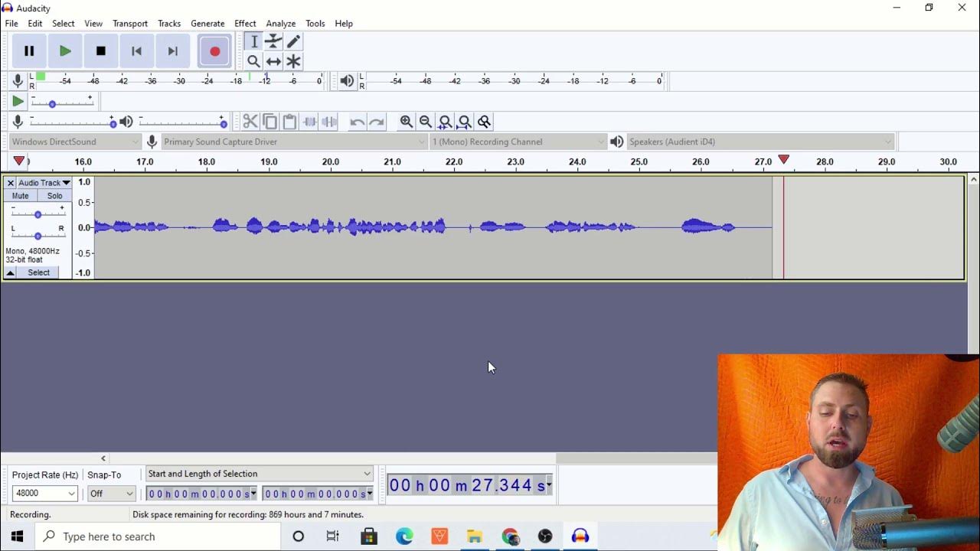
Task: Click the selection start time field
Action: [x=202, y=494]
